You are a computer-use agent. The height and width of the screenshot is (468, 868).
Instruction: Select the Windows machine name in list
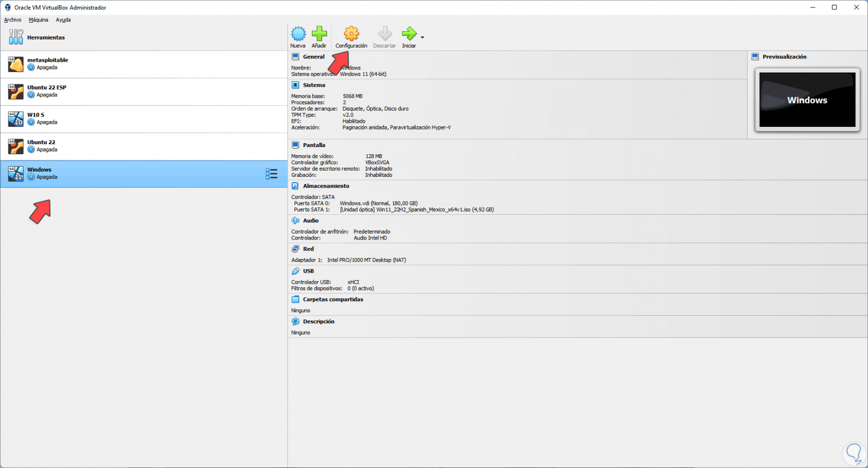pos(39,170)
